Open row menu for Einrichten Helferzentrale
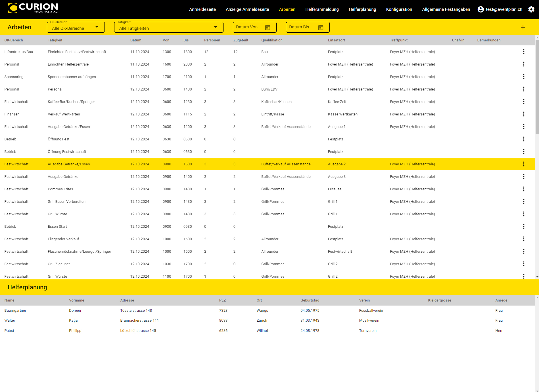Viewport: 539px width, 392px height. [524, 64]
